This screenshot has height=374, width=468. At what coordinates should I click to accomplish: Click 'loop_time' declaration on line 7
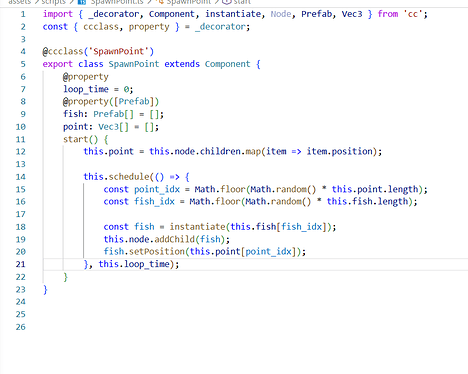86,89
